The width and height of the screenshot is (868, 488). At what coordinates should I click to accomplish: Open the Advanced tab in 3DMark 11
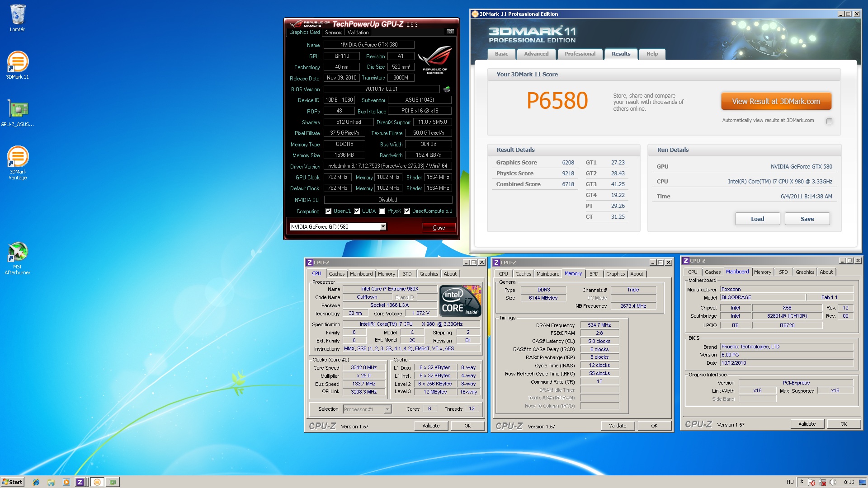(x=536, y=54)
